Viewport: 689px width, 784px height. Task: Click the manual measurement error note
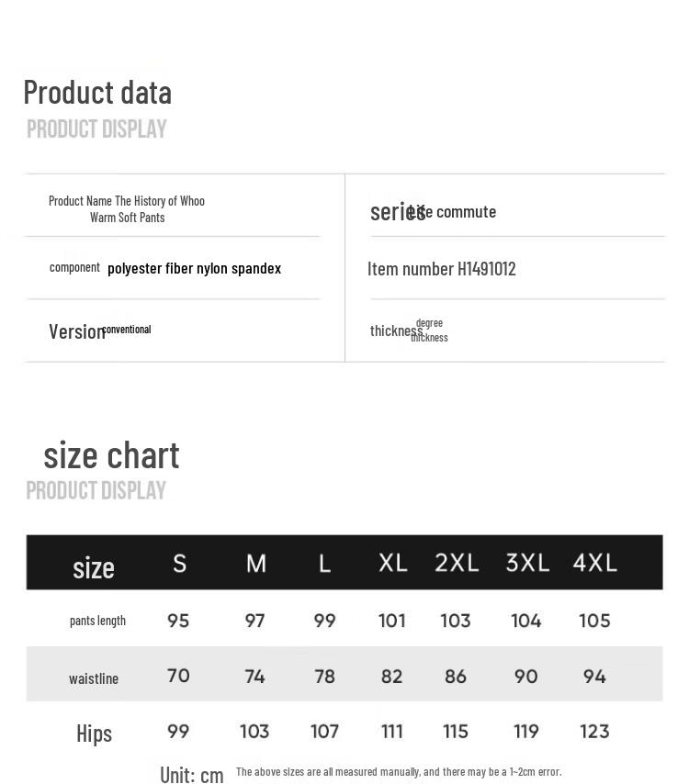coord(399,772)
